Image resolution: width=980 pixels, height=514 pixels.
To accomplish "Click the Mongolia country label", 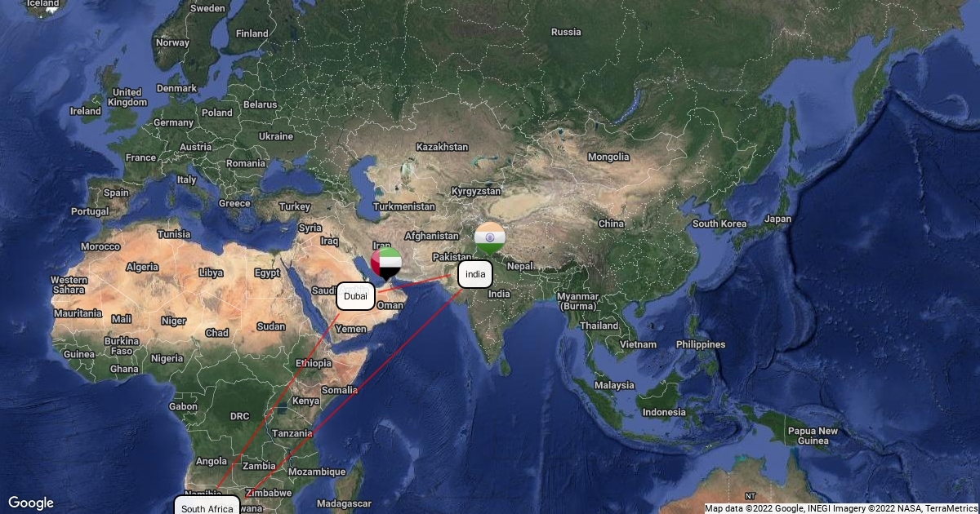I will (x=608, y=157).
